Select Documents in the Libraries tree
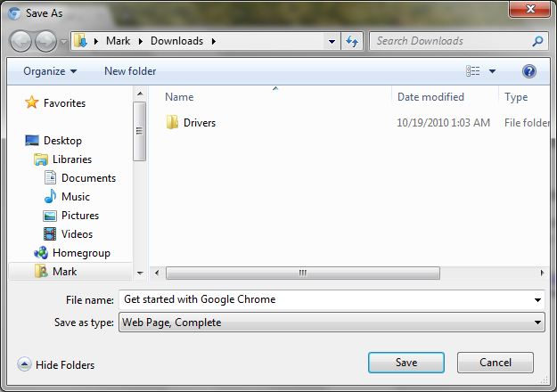Image resolution: width=557 pixels, height=392 pixels. tap(88, 178)
